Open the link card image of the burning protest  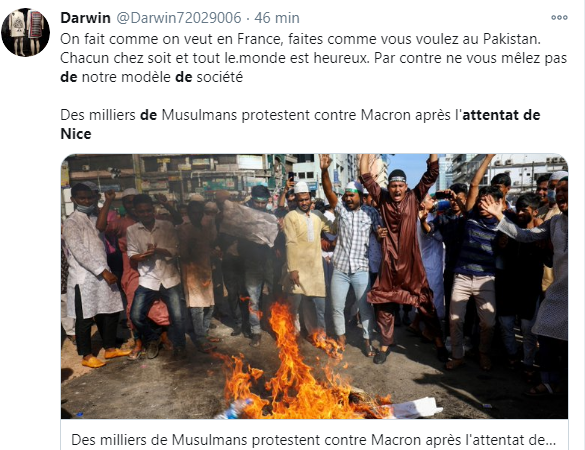click(x=315, y=286)
